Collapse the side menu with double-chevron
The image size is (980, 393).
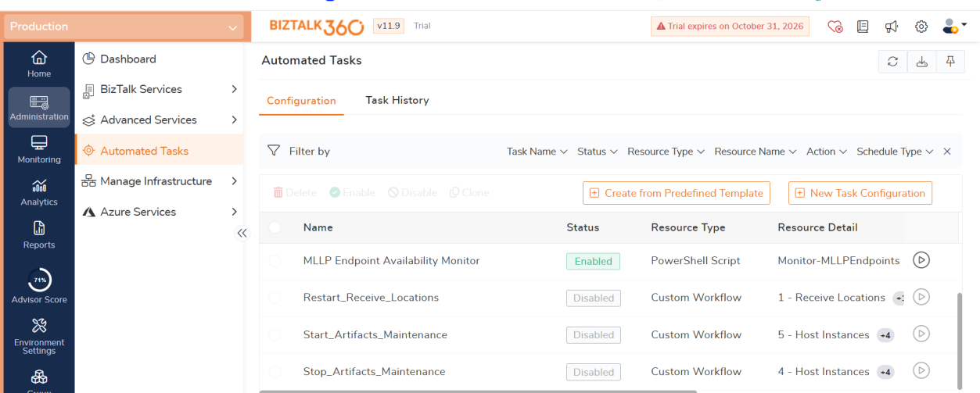(x=242, y=233)
